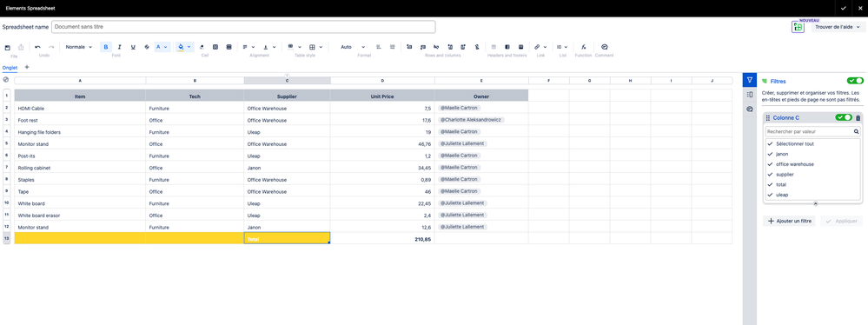Toggle Bold formatting
868x325 pixels.
(x=106, y=47)
